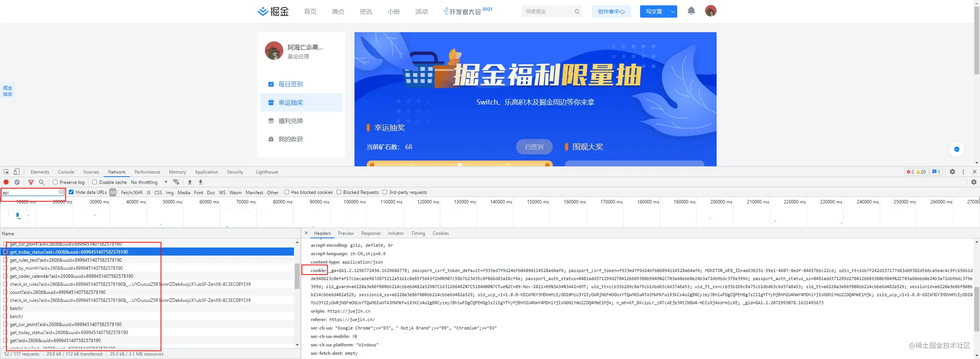Open the Preview tab of the request
This screenshot has height=359, width=980.
346,233
